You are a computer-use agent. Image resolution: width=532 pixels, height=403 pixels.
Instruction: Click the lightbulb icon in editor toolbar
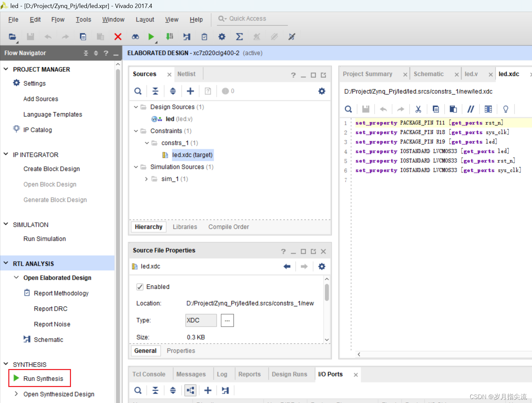click(505, 109)
